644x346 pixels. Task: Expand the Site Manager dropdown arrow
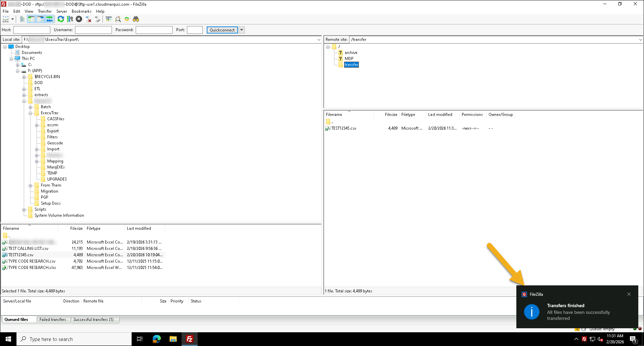coord(12,19)
